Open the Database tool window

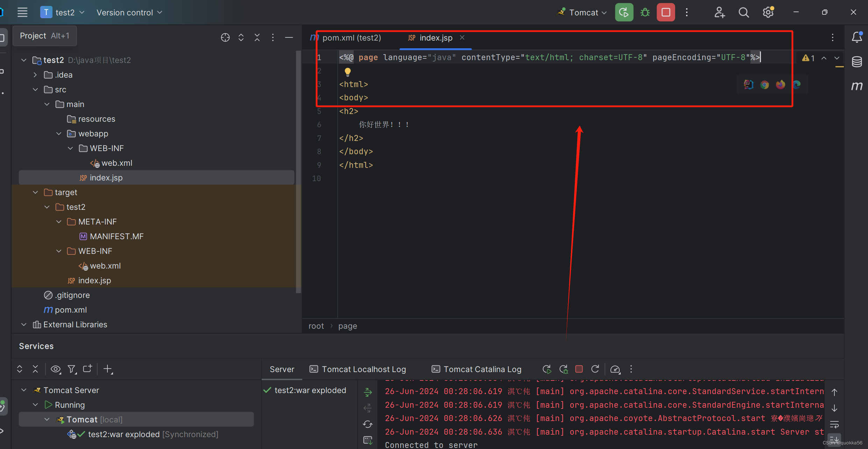pos(857,62)
